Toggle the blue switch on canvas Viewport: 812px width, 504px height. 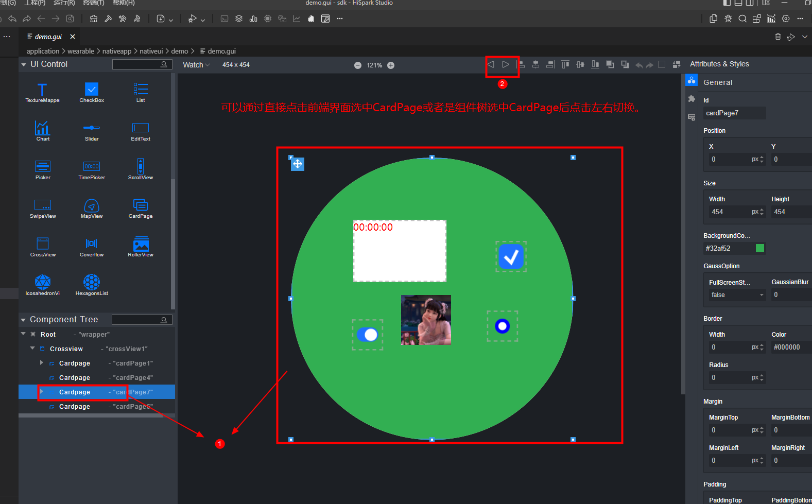[367, 335]
